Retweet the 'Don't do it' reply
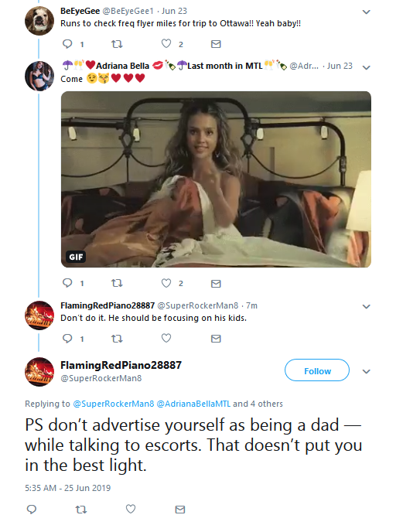The height and width of the screenshot is (532, 396). [x=117, y=339]
